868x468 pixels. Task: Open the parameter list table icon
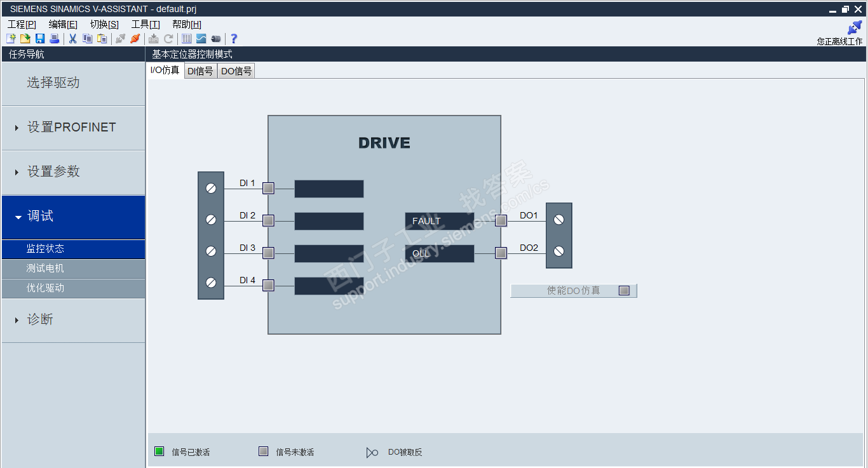click(186, 39)
